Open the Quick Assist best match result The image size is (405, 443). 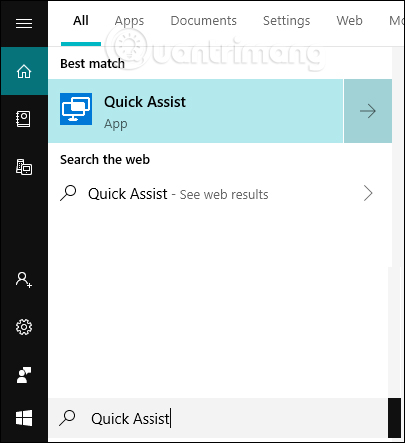click(196, 111)
